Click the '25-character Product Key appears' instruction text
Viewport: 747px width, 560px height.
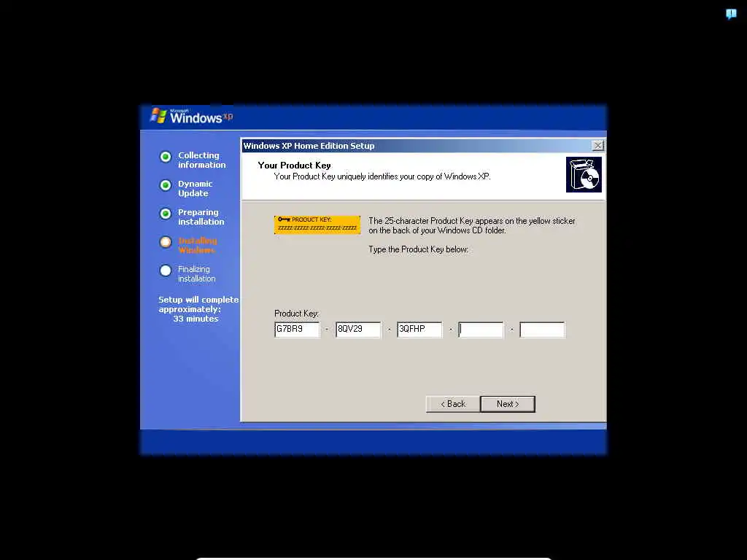(x=472, y=226)
